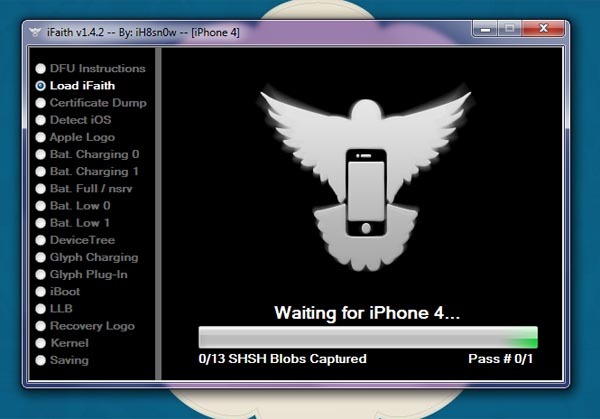Click the 'Pass # 0/1' counter text

[x=501, y=359]
